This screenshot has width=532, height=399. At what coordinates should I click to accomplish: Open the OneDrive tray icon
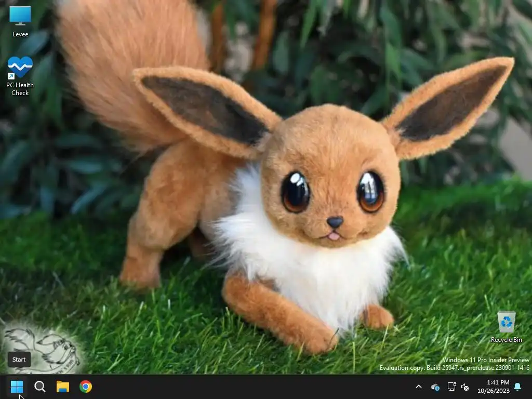(x=435, y=387)
